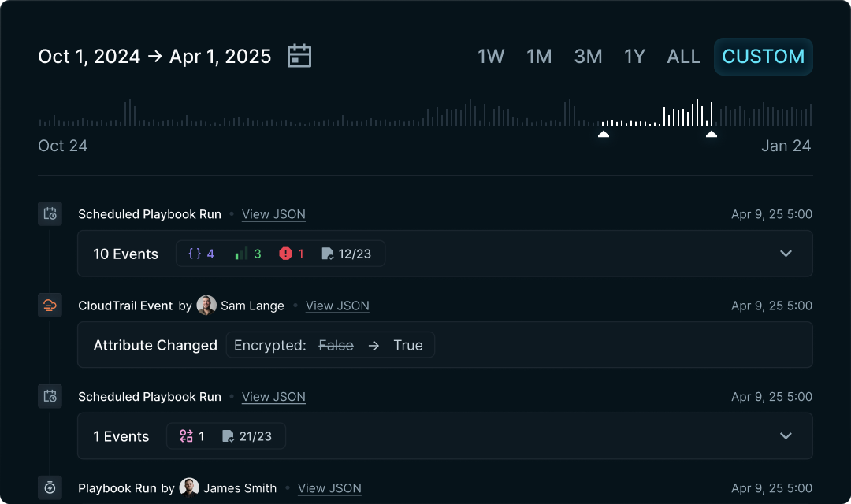
Task: Click the pink workflow badge showing 1
Action: pos(191,435)
